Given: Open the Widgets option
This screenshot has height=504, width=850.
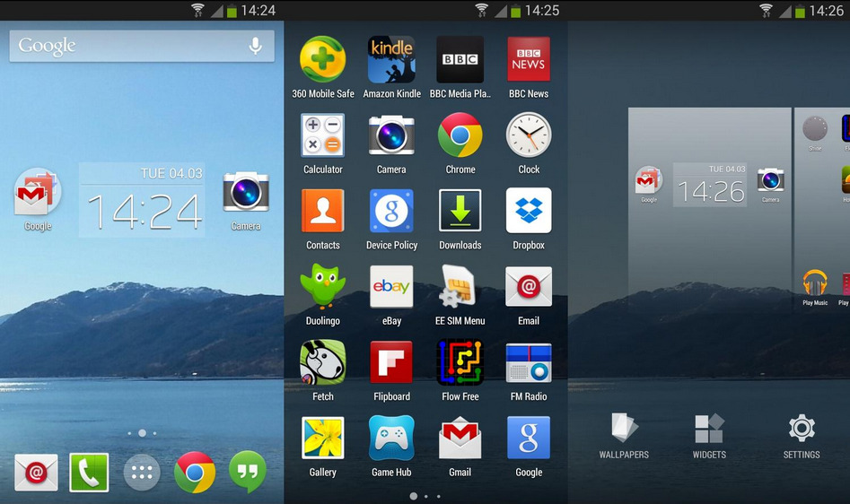Looking at the screenshot, I should [x=708, y=436].
